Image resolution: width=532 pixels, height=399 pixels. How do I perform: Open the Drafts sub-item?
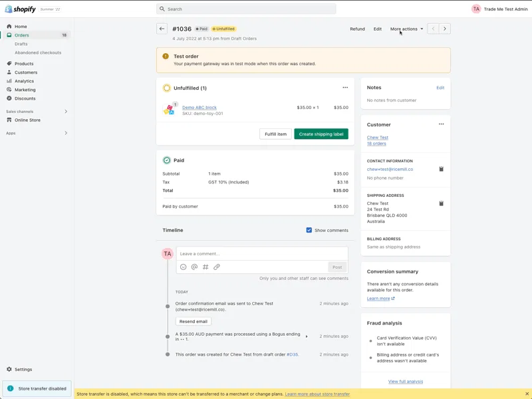pos(21,44)
